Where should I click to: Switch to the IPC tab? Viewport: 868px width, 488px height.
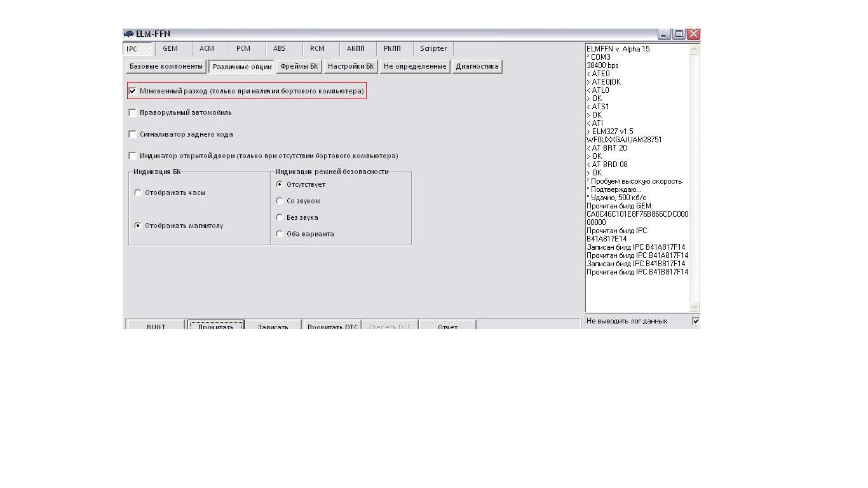click(x=138, y=49)
